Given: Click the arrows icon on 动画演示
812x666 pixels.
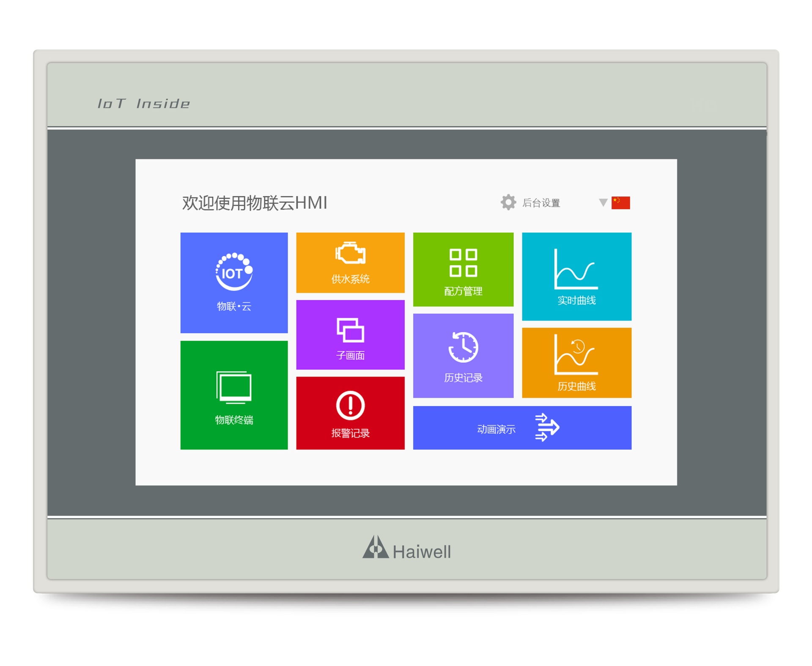Looking at the screenshot, I should [x=548, y=427].
